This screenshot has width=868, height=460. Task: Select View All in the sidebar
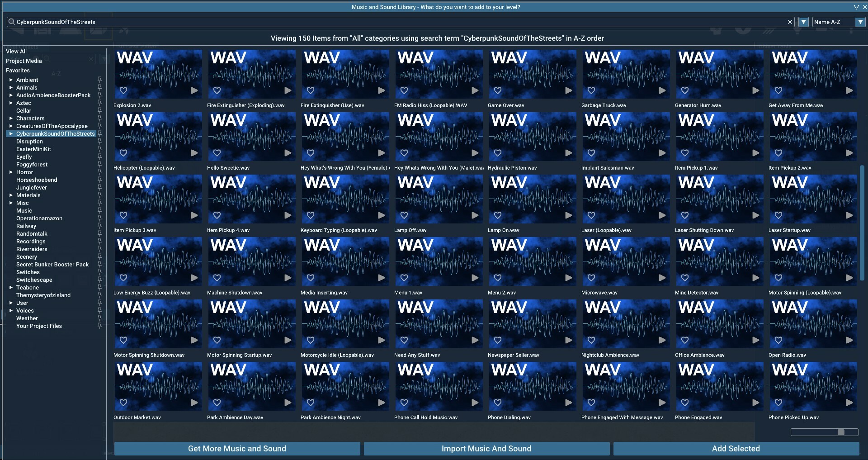tap(16, 51)
